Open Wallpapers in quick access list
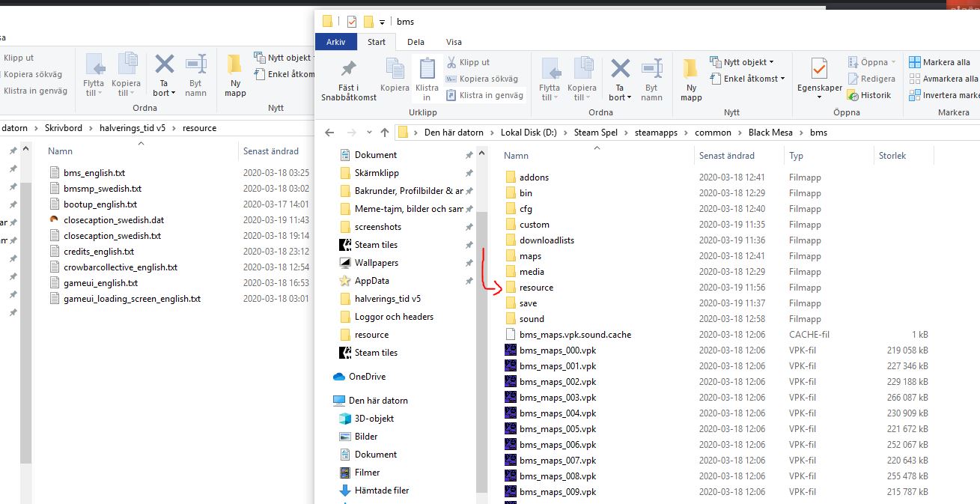The image size is (980, 504). pyautogui.click(x=376, y=263)
